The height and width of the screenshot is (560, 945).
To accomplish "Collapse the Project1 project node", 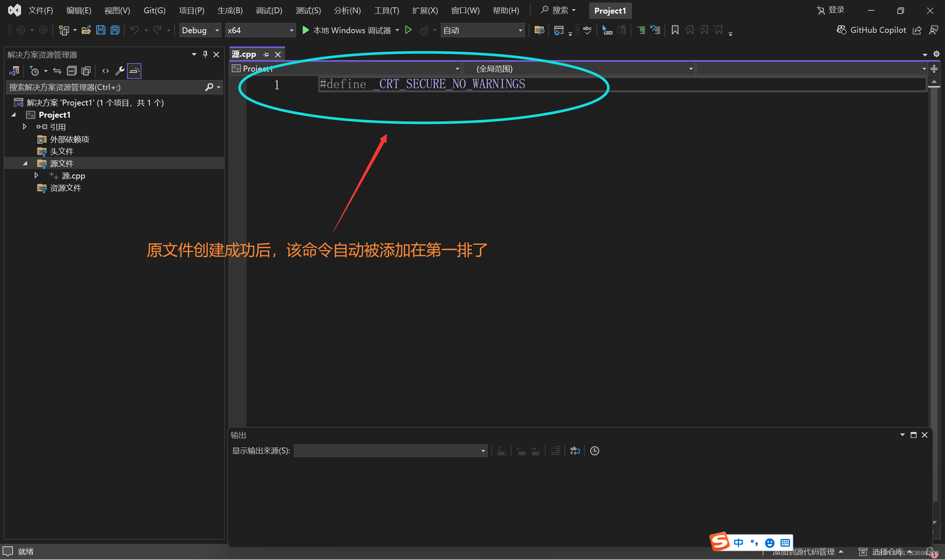I will pyautogui.click(x=13, y=115).
